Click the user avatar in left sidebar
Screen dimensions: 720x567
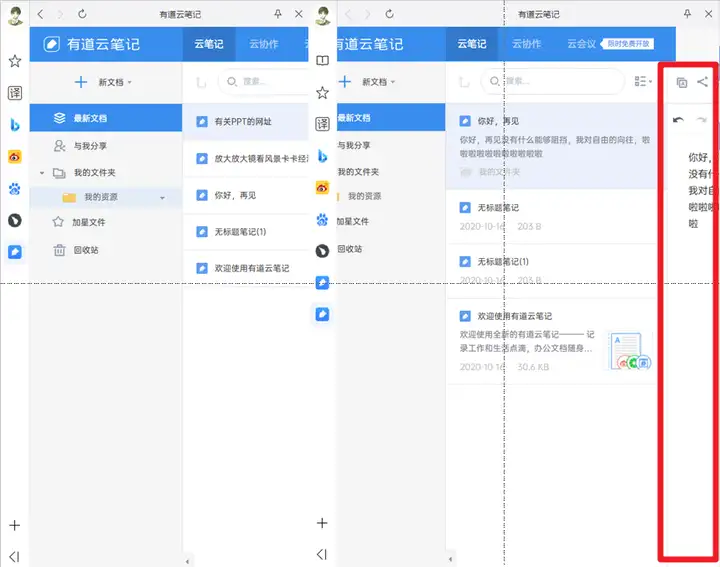[15, 15]
